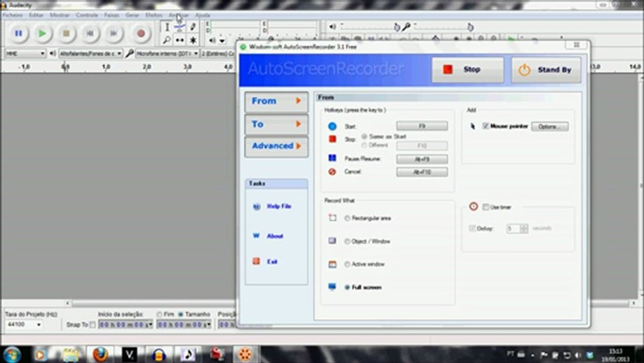Start playback with Audacity Play button
The height and width of the screenshot is (363, 644).
coord(42,34)
